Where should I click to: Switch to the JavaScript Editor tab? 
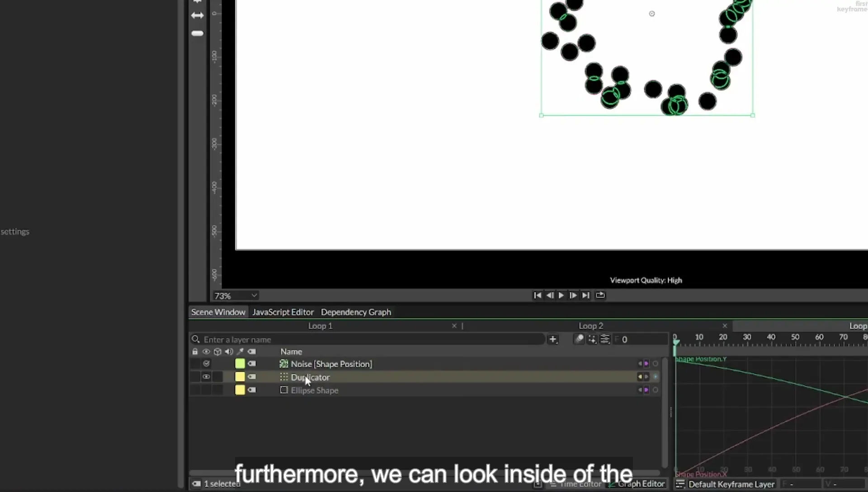click(x=283, y=312)
